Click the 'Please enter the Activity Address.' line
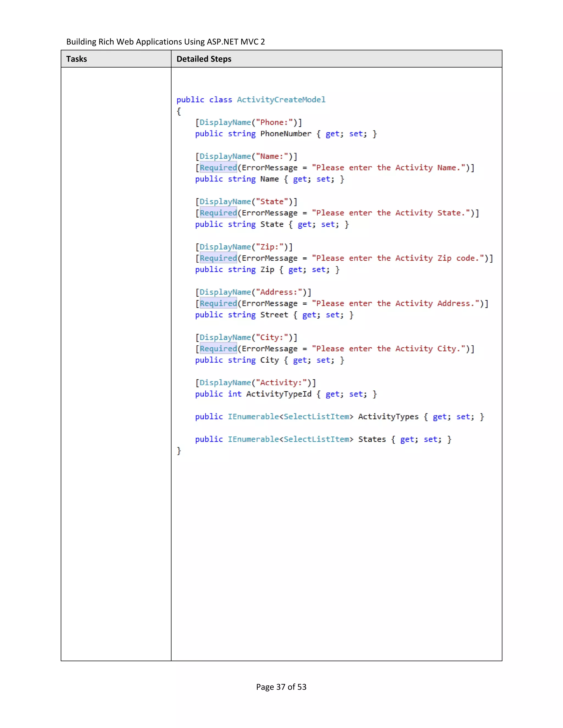The width and height of the screenshot is (563, 728). coord(341,304)
